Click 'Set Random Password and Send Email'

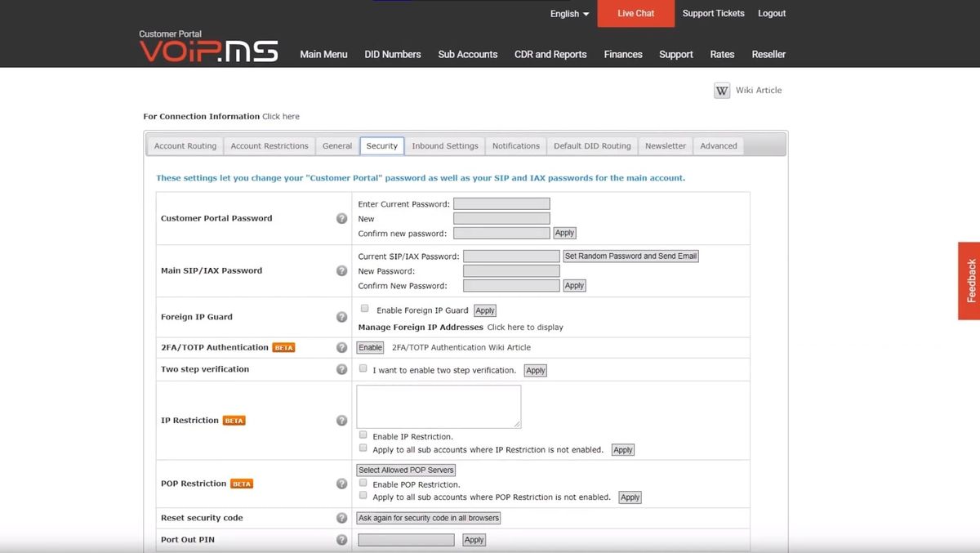(x=630, y=255)
